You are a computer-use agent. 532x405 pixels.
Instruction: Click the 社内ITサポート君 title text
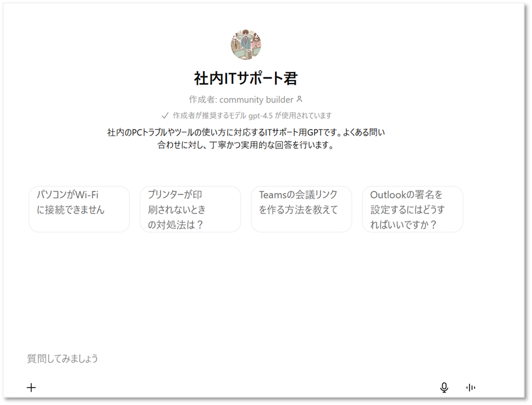tap(246, 78)
